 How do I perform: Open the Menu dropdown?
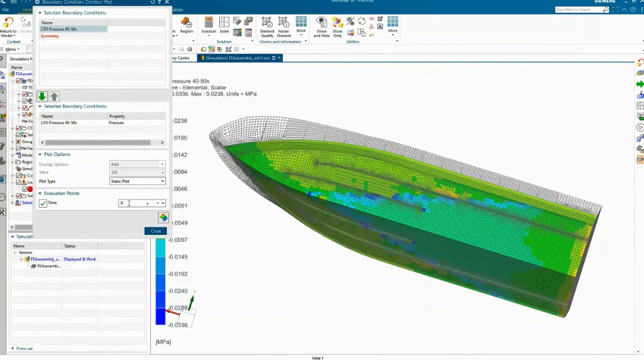coord(12,49)
